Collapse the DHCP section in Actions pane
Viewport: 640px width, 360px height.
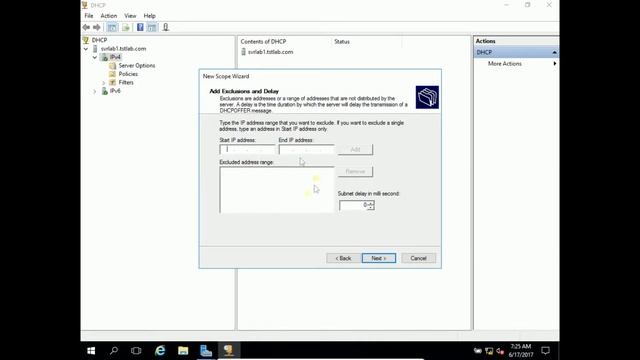click(554, 52)
